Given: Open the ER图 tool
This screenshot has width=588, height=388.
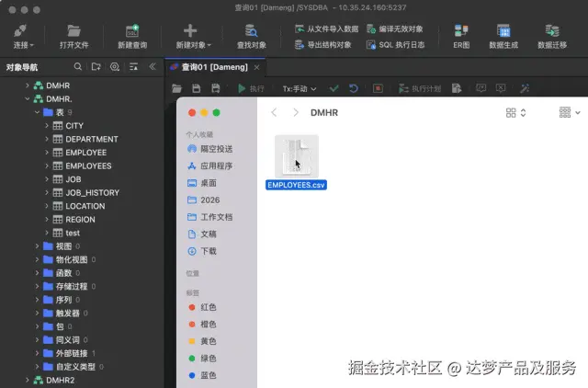Looking at the screenshot, I should click(461, 37).
